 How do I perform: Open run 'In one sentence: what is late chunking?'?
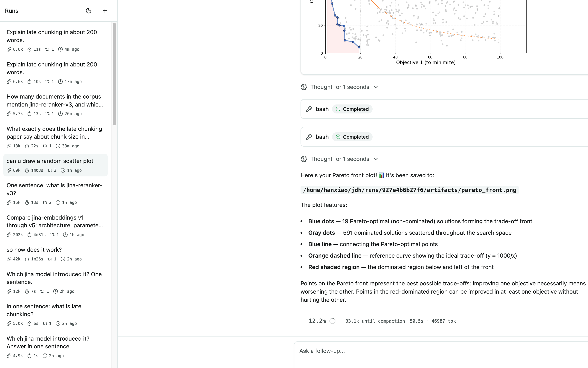(x=55, y=314)
